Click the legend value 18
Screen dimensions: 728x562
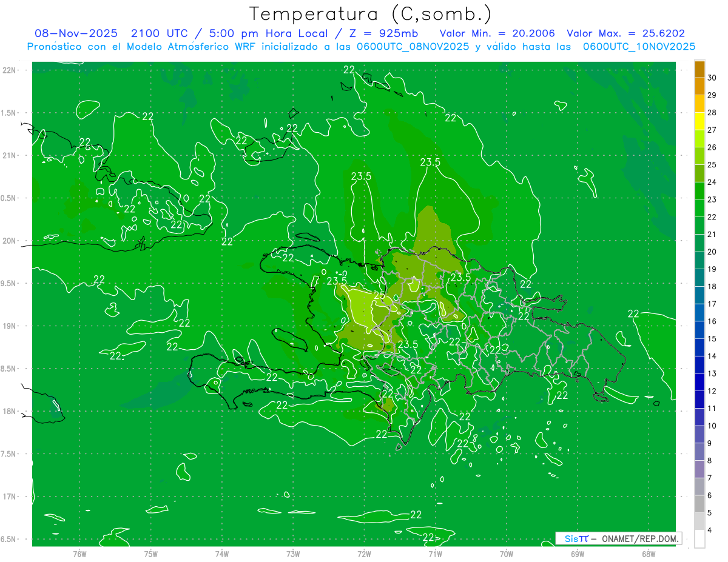coord(712,286)
